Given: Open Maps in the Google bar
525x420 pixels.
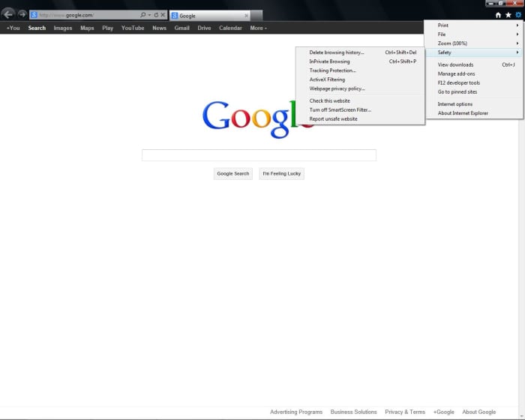Looking at the screenshot, I should click(87, 28).
